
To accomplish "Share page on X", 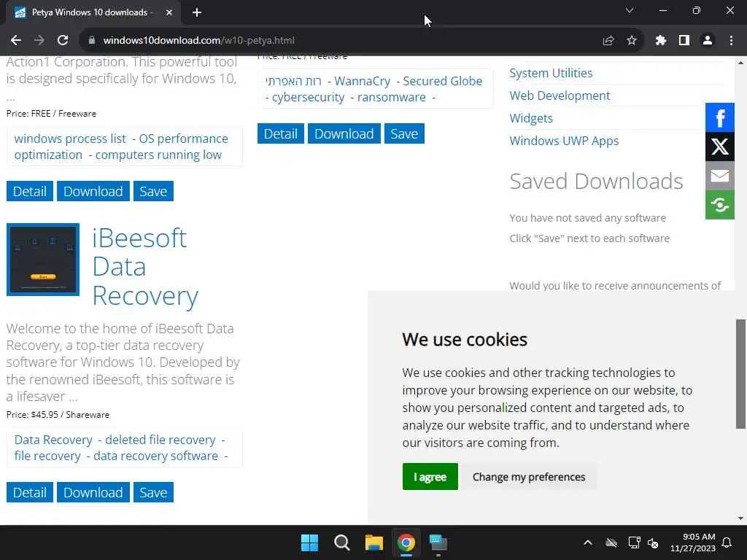I will pyautogui.click(x=720, y=147).
